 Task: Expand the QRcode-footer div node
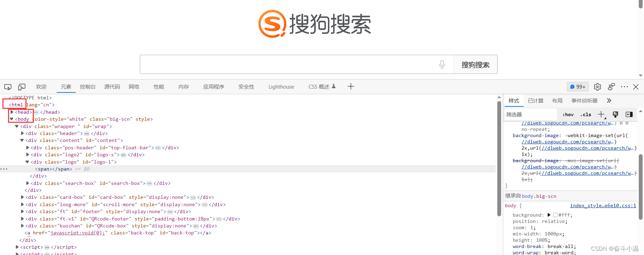click(x=22, y=219)
